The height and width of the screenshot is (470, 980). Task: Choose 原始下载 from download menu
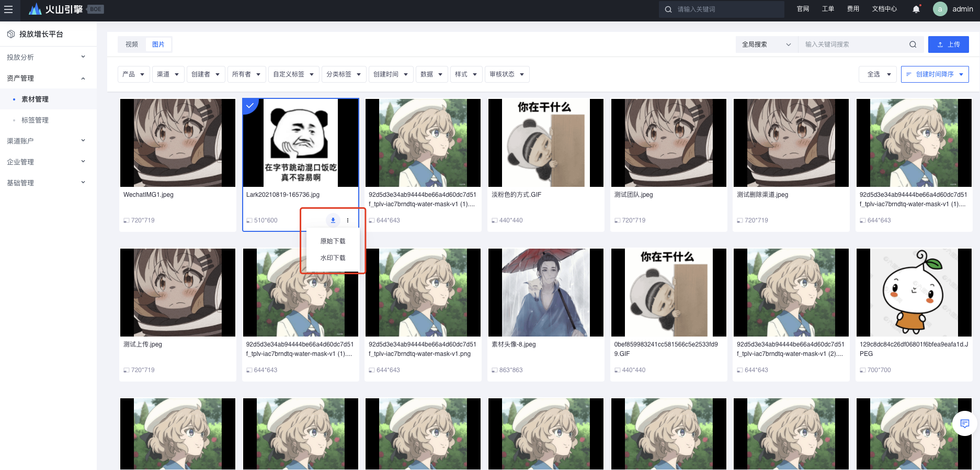point(333,241)
